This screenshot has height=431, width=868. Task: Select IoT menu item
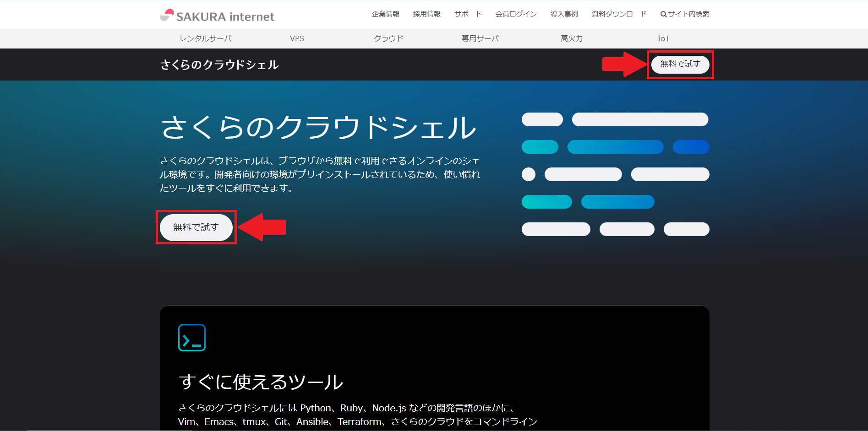[664, 38]
